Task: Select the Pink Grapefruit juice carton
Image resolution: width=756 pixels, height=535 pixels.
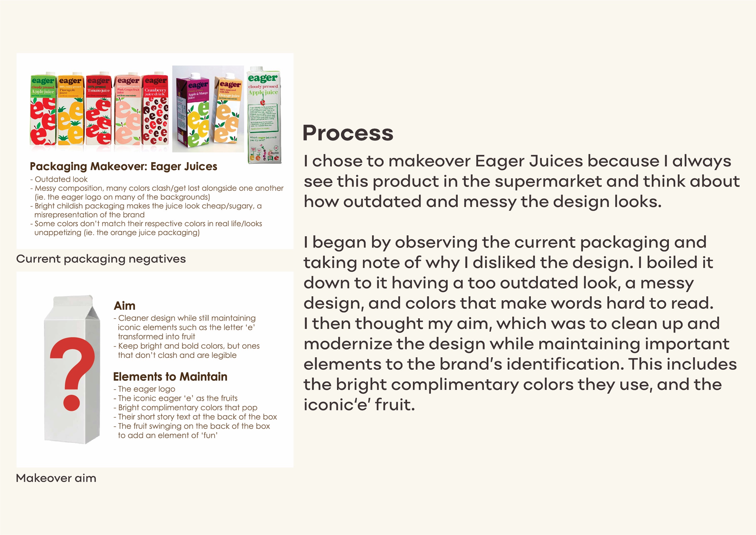Action: coord(128,110)
